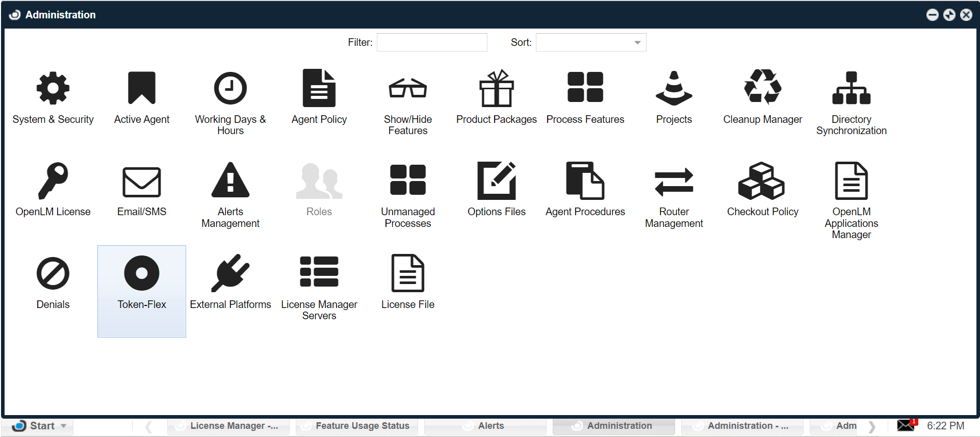Image resolution: width=980 pixels, height=437 pixels.
Task: Open the OpenLM License key icon
Action: tap(53, 181)
